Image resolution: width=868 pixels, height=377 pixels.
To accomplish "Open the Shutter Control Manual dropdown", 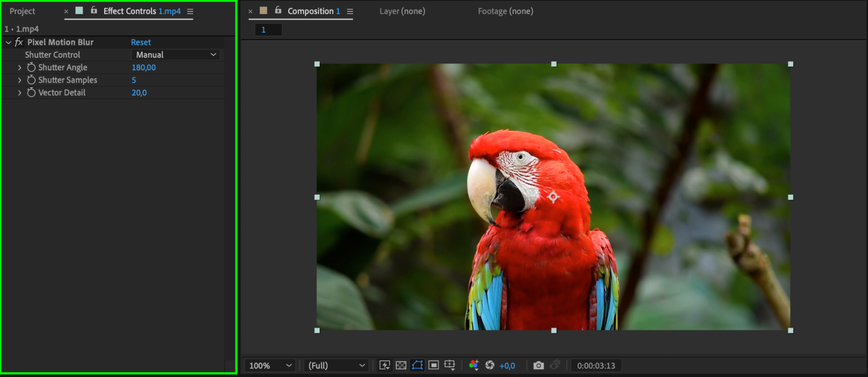I will click(175, 55).
